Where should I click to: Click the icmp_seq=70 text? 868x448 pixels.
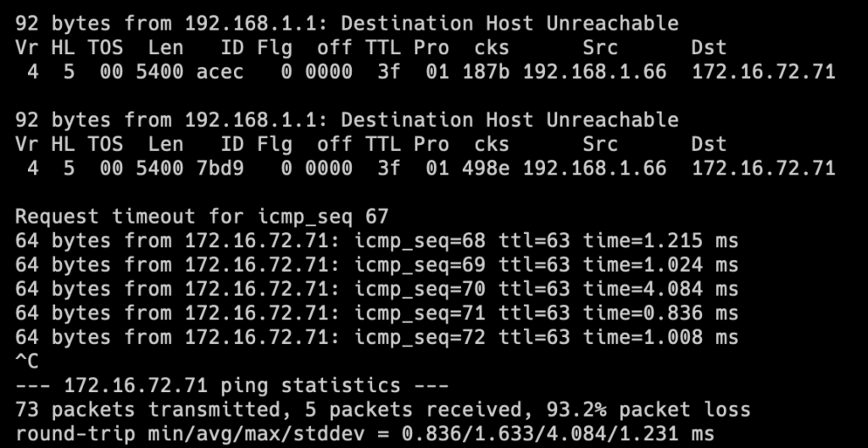point(420,290)
